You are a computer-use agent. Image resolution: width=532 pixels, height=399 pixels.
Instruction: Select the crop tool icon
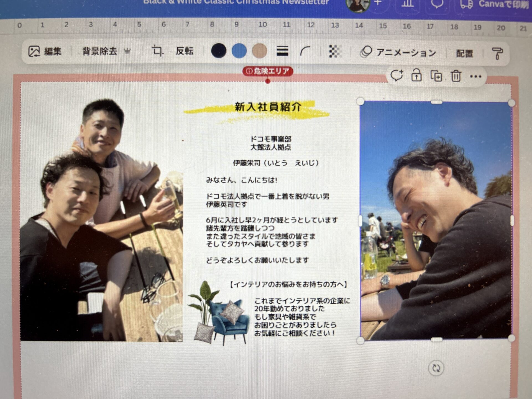tap(158, 51)
